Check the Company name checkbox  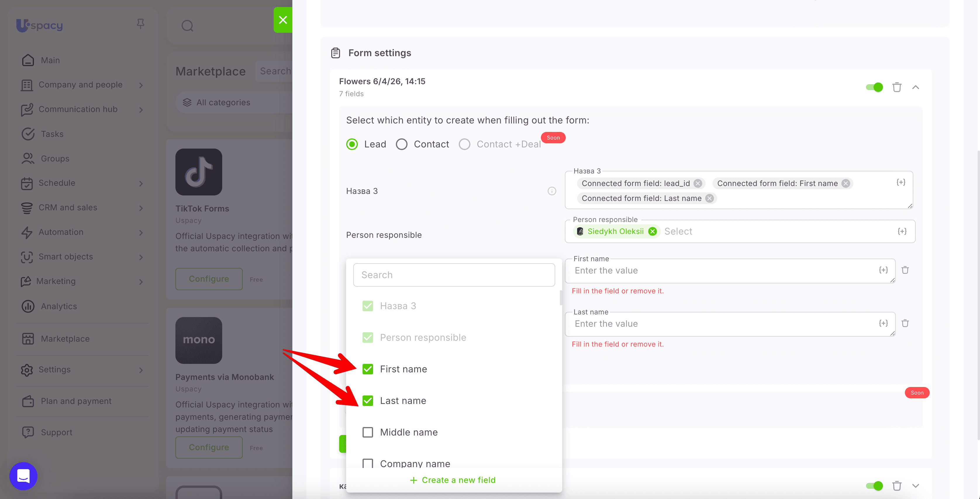(367, 463)
